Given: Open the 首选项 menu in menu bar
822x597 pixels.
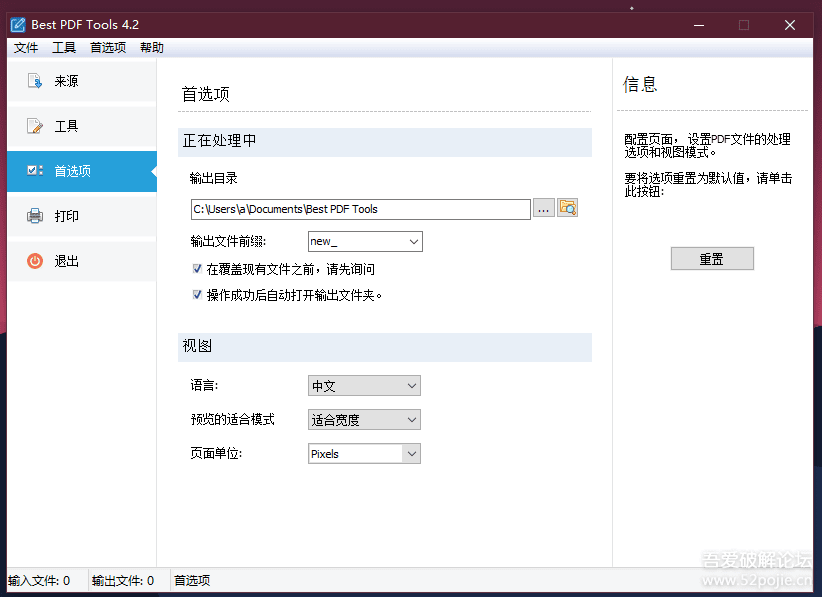Looking at the screenshot, I should pos(108,48).
